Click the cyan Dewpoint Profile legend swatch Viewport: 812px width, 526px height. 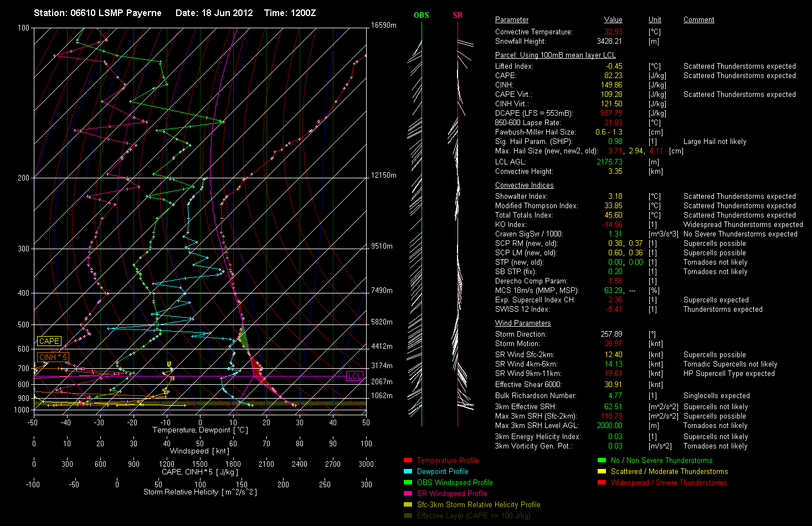click(x=408, y=471)
